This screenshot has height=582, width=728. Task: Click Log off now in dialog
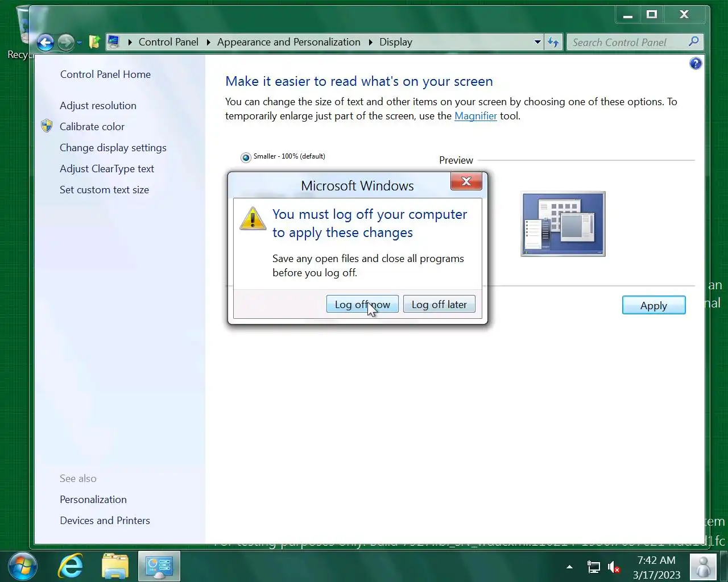point(362,304)
